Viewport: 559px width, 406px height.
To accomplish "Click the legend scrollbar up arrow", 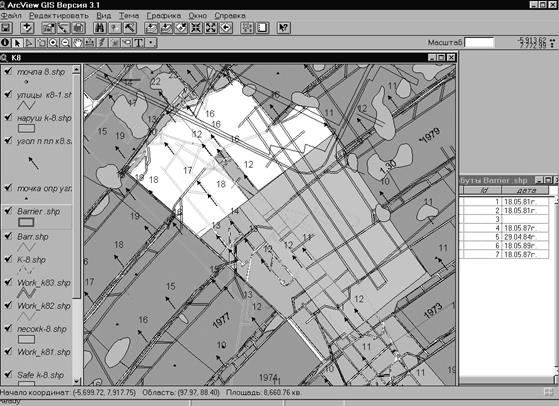I will click(76, 70).
